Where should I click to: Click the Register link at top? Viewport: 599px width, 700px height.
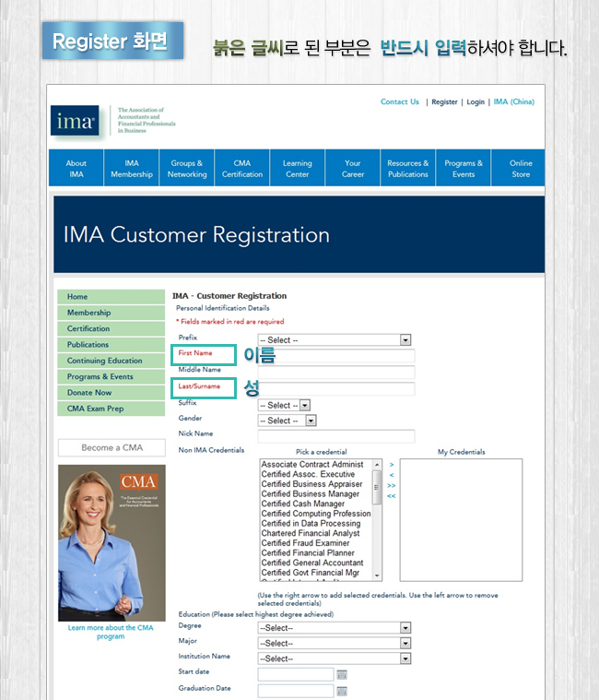444,101
